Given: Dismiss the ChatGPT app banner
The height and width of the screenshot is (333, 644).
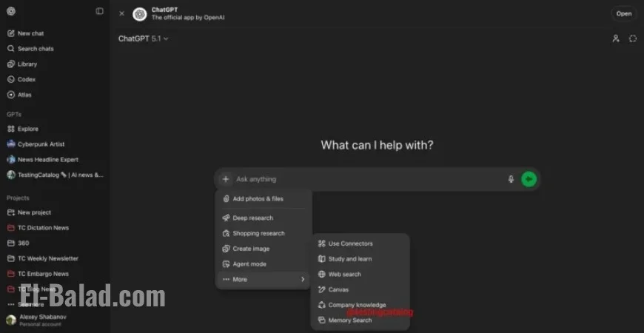Looking at the screenshot, I should [x=121, y=13].
